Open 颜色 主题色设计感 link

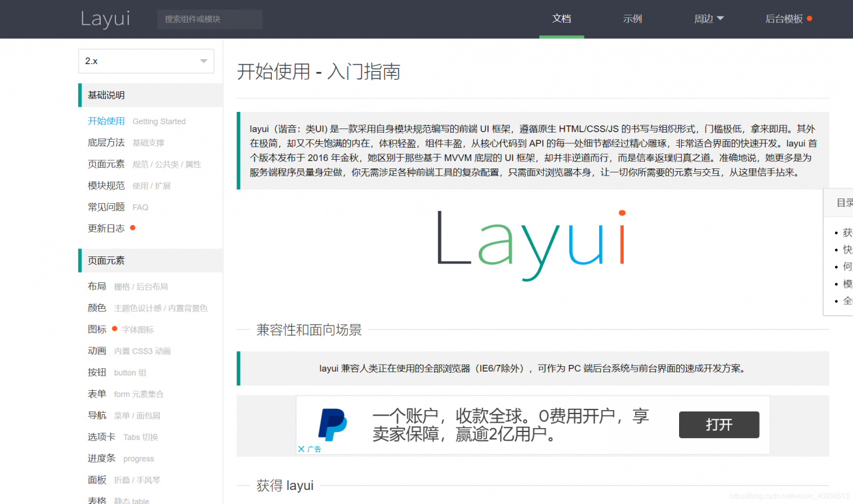[x=147, y=308]
